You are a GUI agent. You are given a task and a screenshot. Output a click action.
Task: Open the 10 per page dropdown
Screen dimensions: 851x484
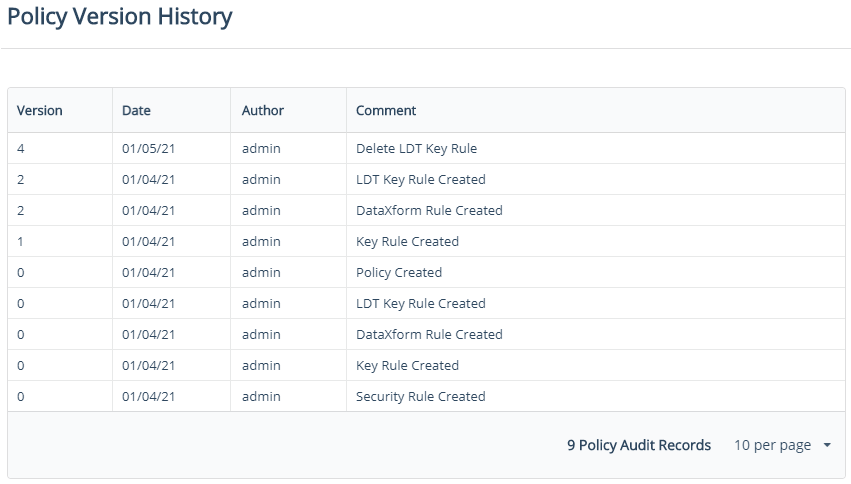click(782, 446)
